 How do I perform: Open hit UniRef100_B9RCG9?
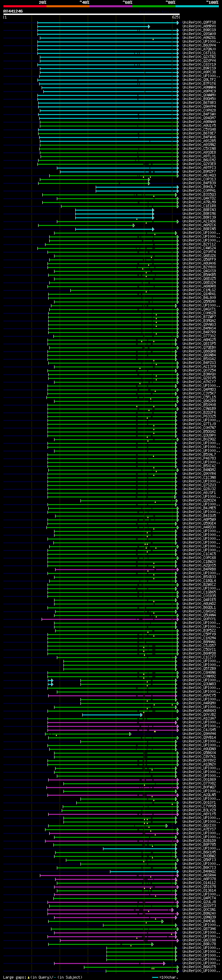tap(199, 30)
